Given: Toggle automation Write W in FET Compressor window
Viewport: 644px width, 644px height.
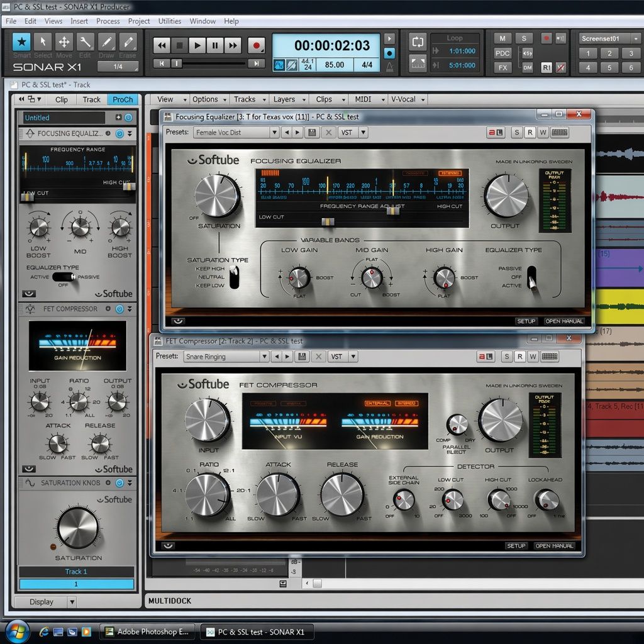Looking at the screenshot, I should click(x=533, y=357).
